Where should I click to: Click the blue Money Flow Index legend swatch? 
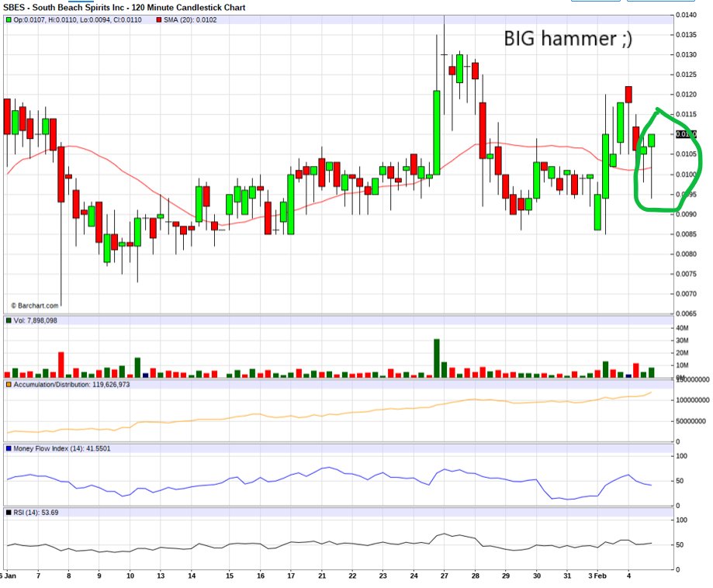click(x=9, y=449)
